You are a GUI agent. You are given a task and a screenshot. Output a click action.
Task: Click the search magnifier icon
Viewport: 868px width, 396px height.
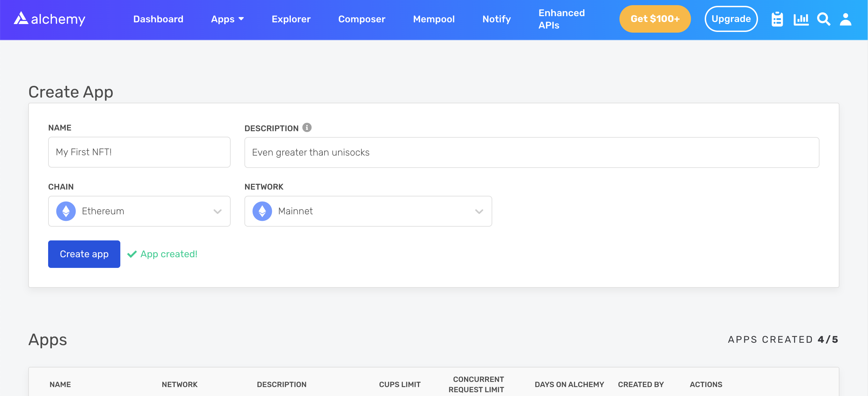(x=824, y=19)
